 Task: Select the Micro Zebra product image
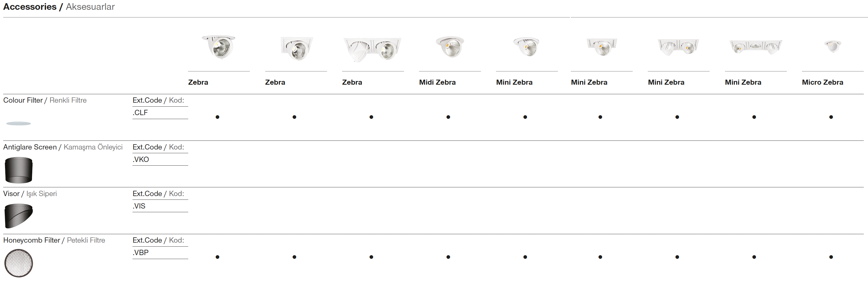coord(832,46)
